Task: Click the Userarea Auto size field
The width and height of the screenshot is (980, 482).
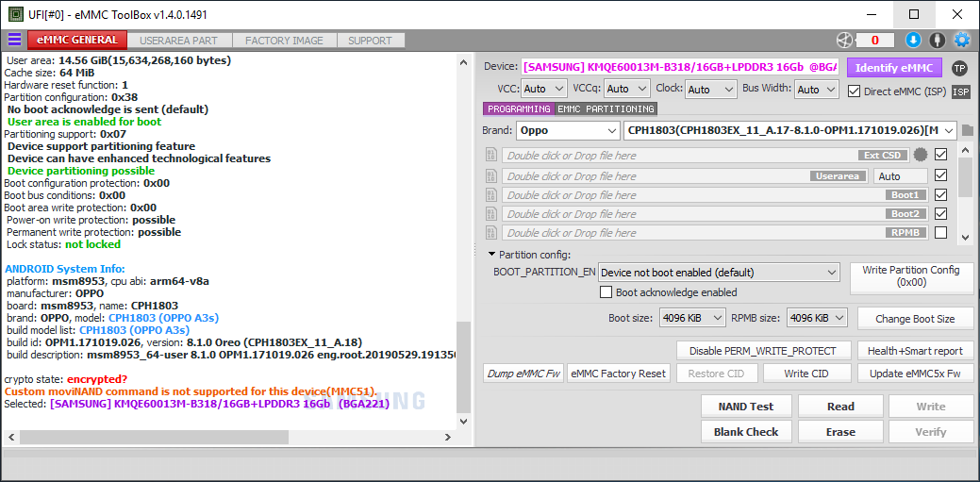Action: coord(901,176)
